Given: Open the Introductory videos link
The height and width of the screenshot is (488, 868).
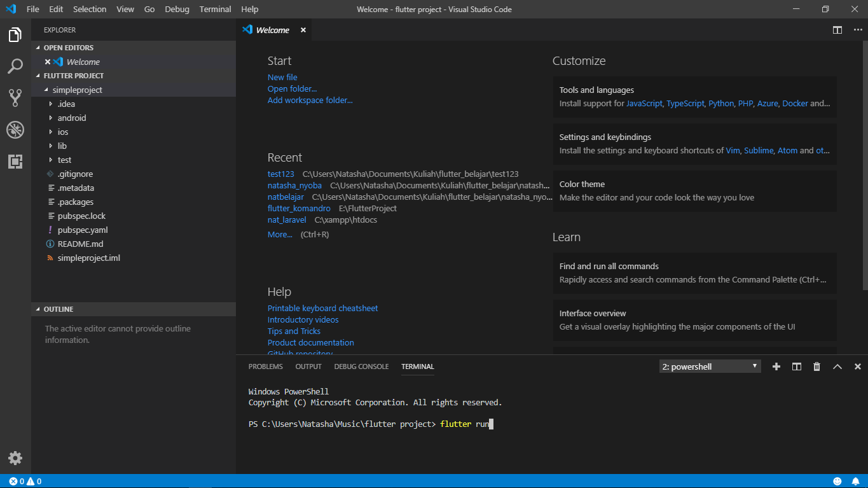Looking at the screenshot, I should coord(303,319).
